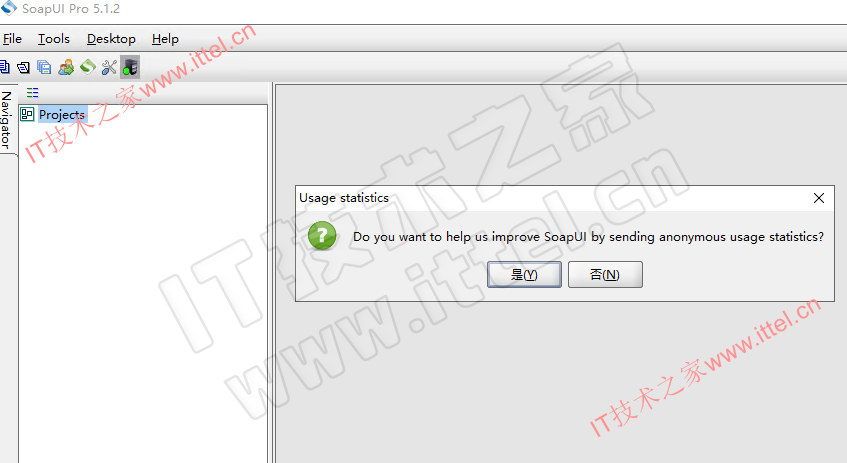Toggle the navigator properties list icon

click(x=32, y=92)
